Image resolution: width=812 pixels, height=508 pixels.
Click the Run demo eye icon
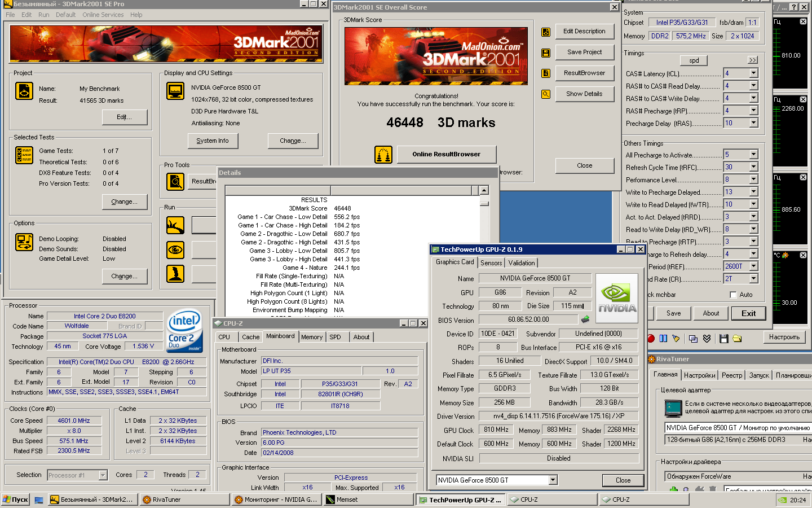click(175, 249)
